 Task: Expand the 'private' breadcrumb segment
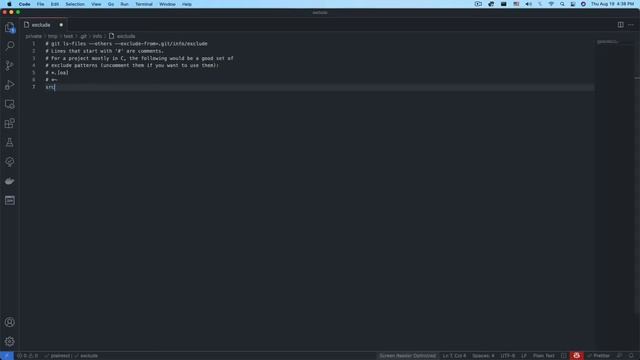[33, 36]
